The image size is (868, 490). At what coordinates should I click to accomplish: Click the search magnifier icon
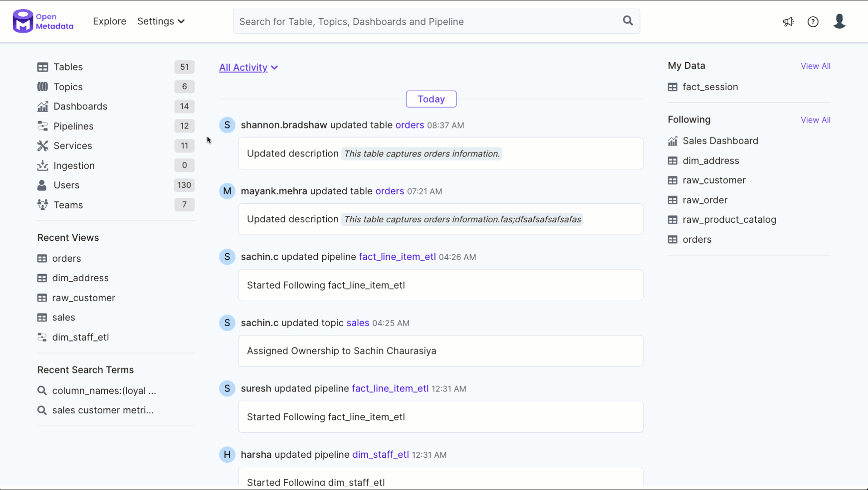pos(628,21)
